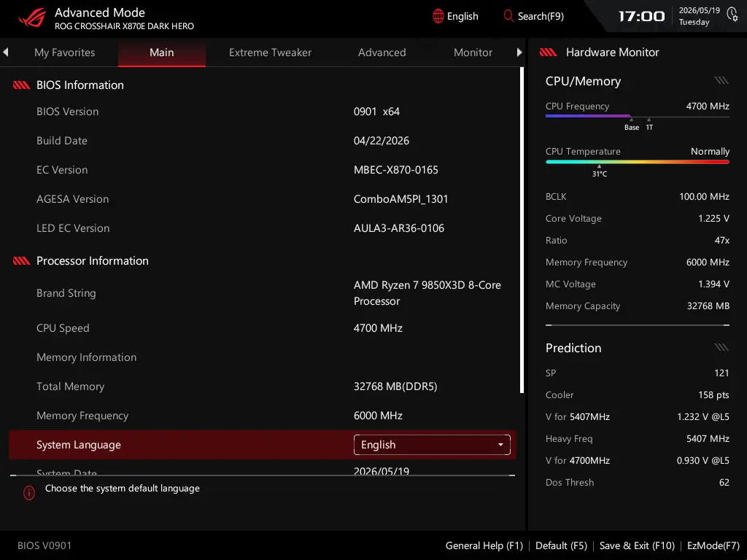
Task: Click LED EC Version value AULA3-AR36-0106
Action: pyautogui.click(x=399, y=228)
